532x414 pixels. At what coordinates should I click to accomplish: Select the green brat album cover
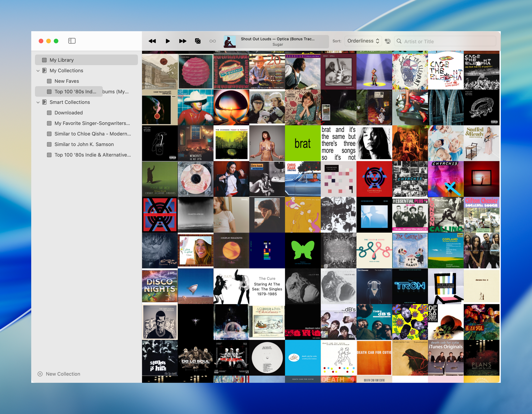click(303, 143)
